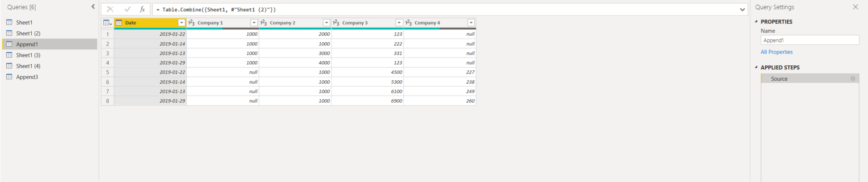
Task: Select the Sheet1 (4) query
Action: tap(49, 66)
